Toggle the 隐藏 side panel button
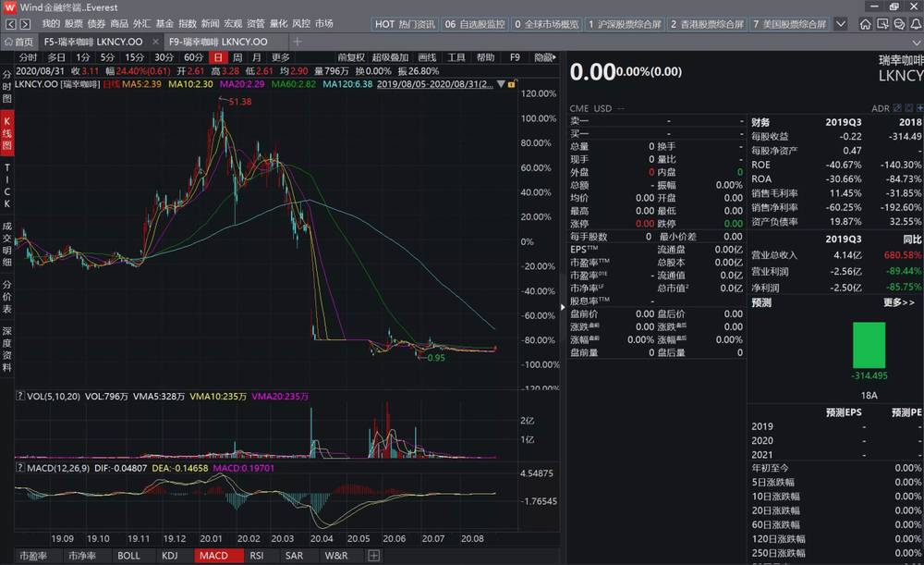This screenshot has height=565, width=924. point(544,57)
